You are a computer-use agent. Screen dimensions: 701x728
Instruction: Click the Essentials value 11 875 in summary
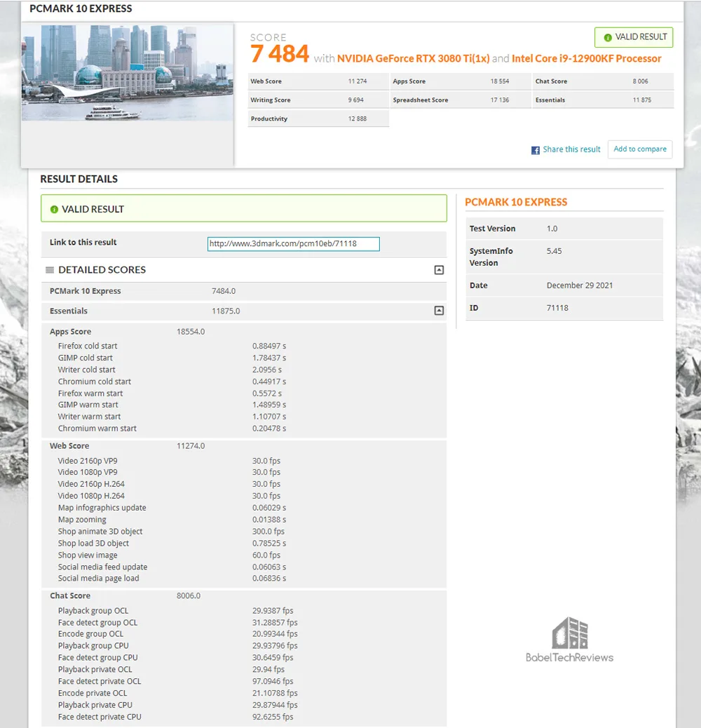(642, 100)
